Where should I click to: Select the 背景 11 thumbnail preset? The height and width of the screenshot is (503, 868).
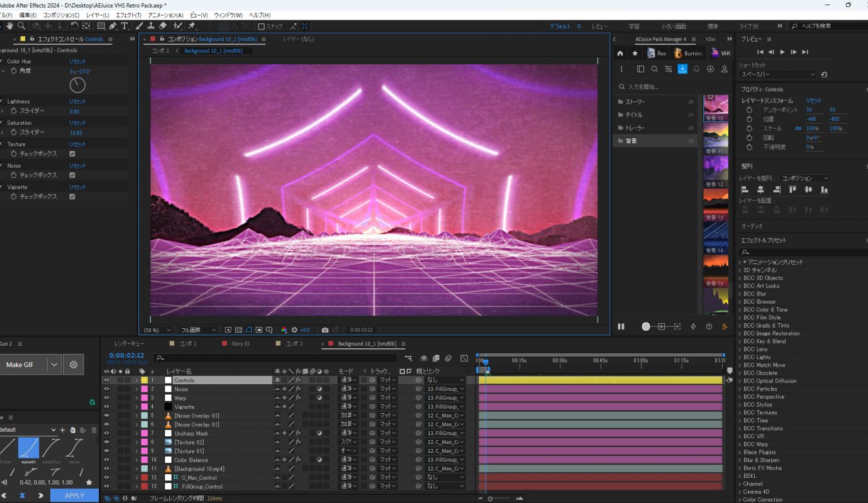tap(716, 138)
